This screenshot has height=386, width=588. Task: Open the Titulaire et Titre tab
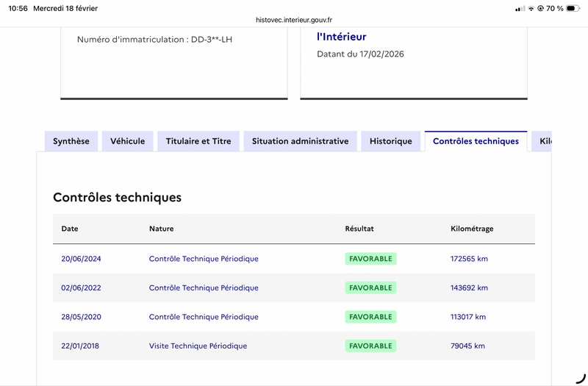(x=198, y=141)
